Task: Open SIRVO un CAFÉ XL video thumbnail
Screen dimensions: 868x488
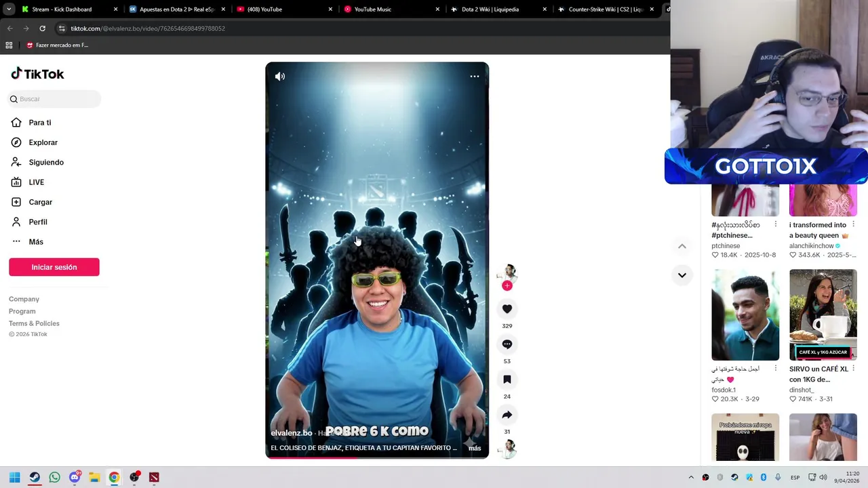Action: (823, 314)
